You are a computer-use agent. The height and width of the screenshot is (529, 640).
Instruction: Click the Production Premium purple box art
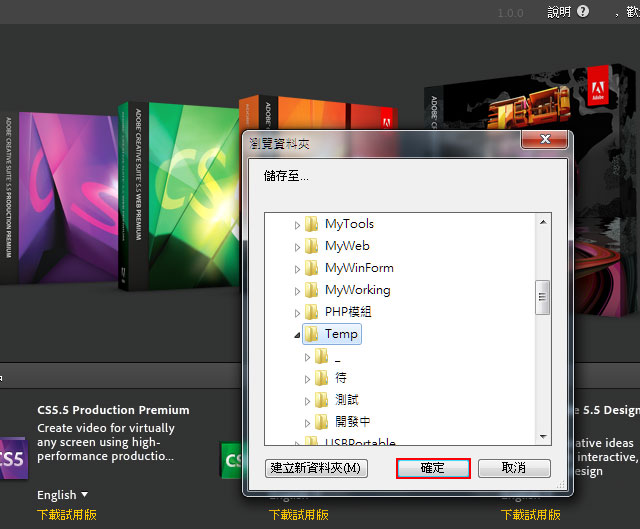59,198
